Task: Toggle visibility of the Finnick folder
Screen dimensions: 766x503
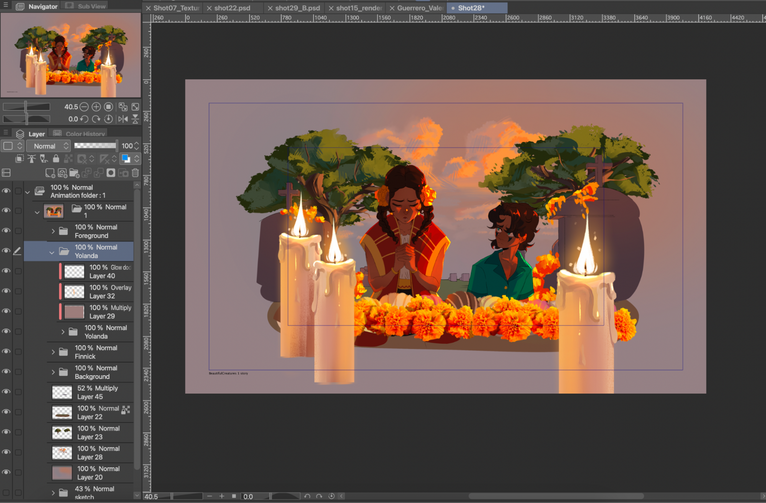Action: coord(6,351)
